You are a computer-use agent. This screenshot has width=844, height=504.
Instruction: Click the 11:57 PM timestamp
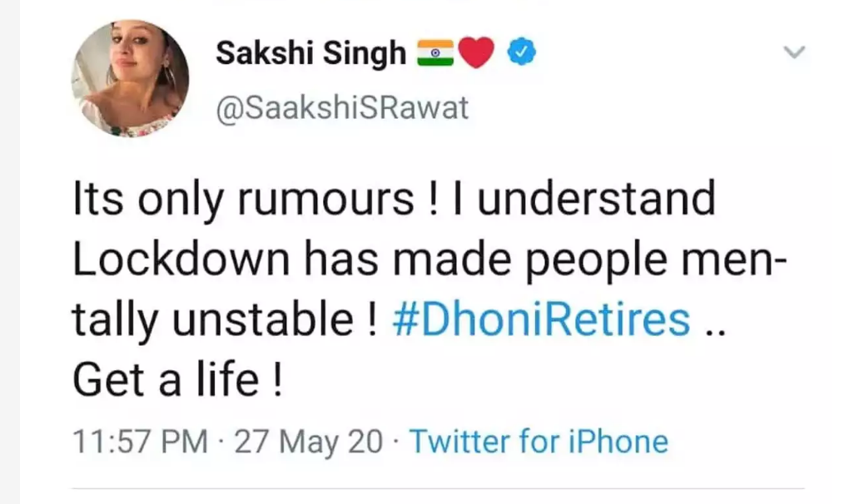point(140,441)
